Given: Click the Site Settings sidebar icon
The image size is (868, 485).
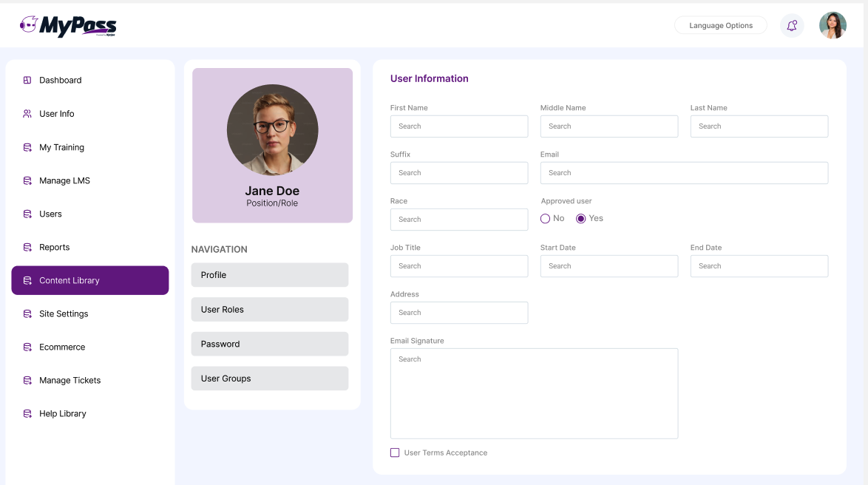Looking at the screenshot, I should coord(27,314).
